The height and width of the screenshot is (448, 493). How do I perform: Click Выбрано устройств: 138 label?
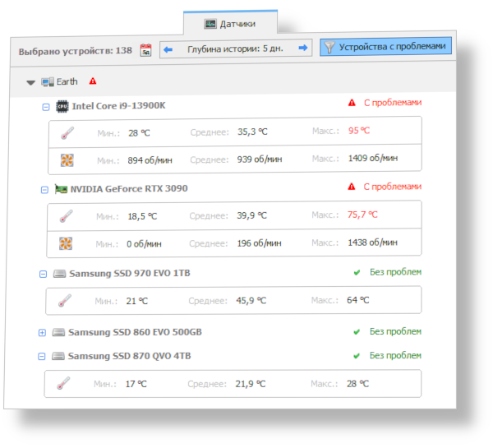pos(75,51)
